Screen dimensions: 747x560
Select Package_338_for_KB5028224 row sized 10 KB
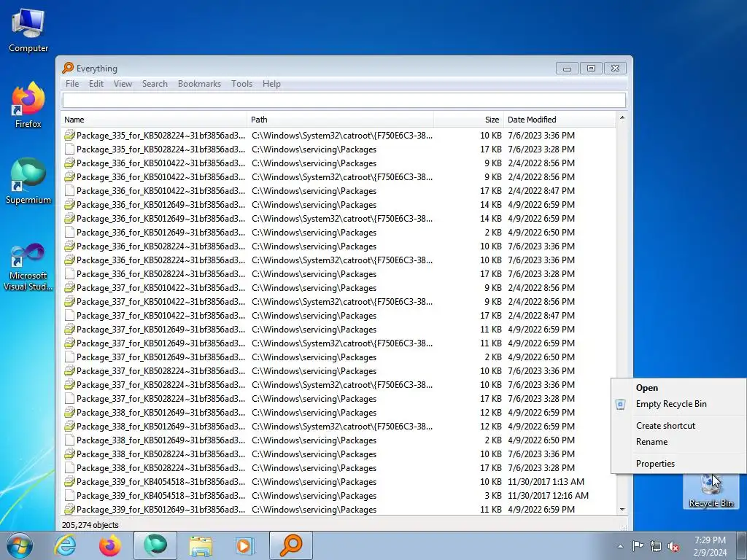coord(338,454)
